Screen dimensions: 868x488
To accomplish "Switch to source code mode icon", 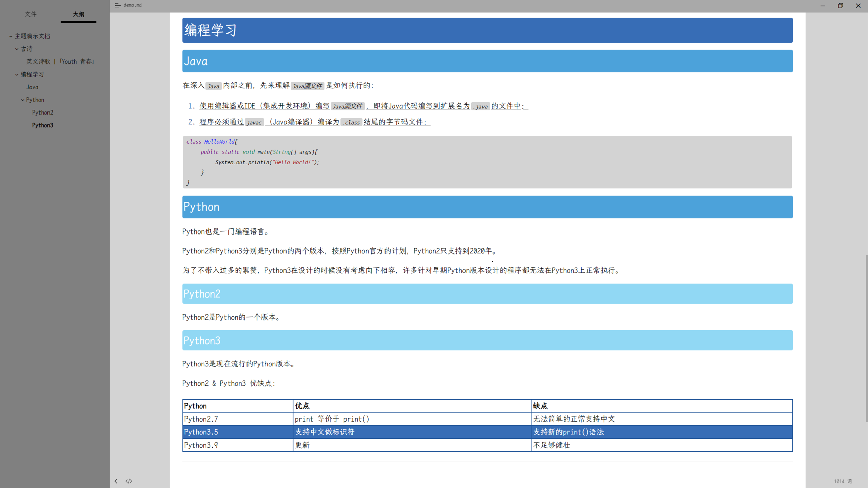I will (x=129, y=481).
